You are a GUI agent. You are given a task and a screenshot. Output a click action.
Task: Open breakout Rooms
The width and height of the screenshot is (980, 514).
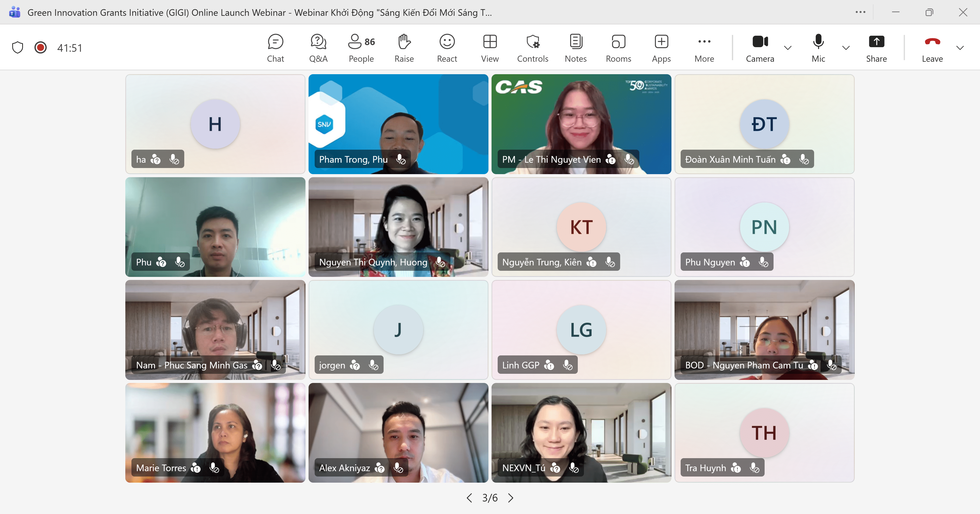(618, 48)
